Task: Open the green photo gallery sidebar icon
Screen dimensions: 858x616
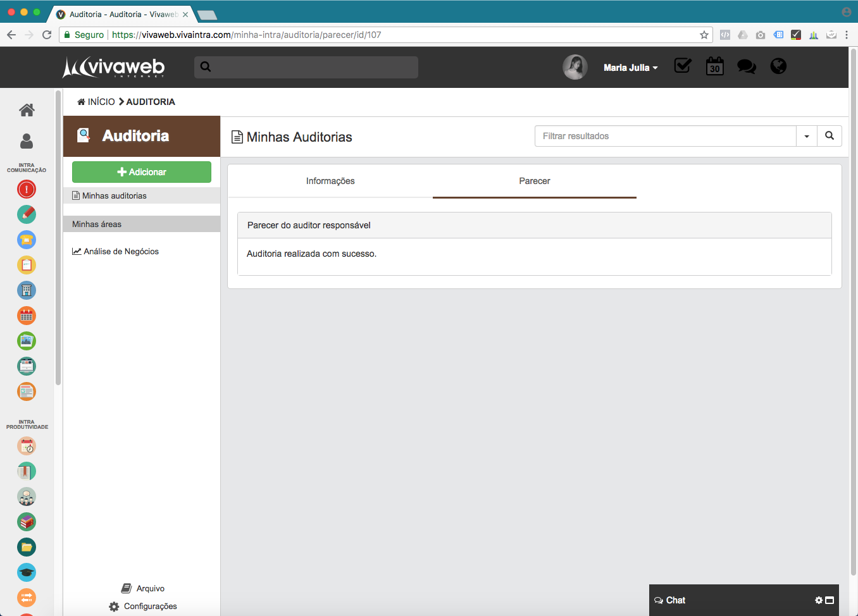Action: click(27, 341)
